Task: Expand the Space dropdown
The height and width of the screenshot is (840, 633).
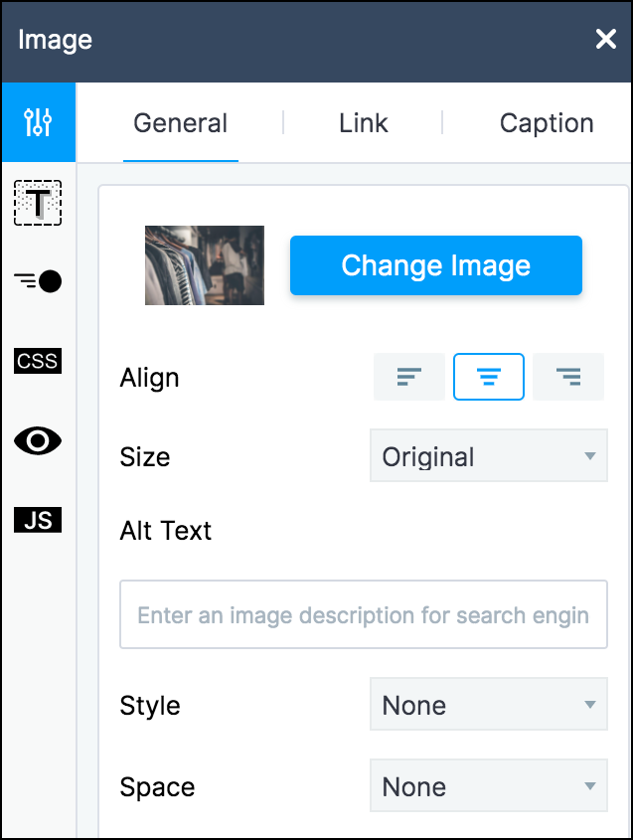Action: (488, 787)
